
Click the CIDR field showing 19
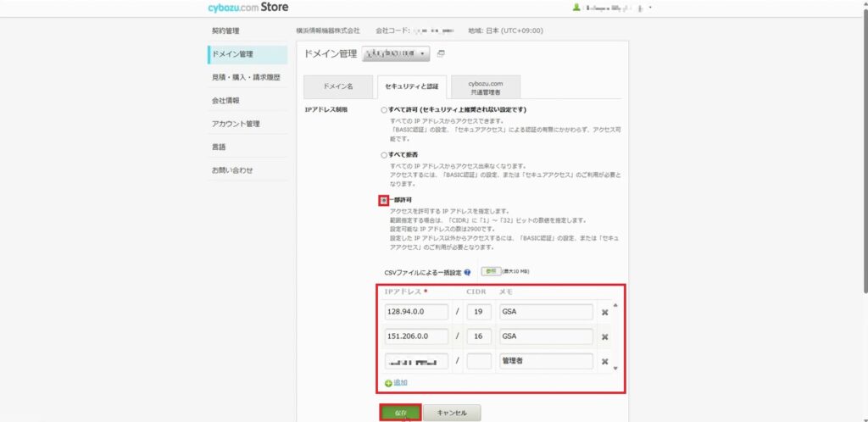479,312
